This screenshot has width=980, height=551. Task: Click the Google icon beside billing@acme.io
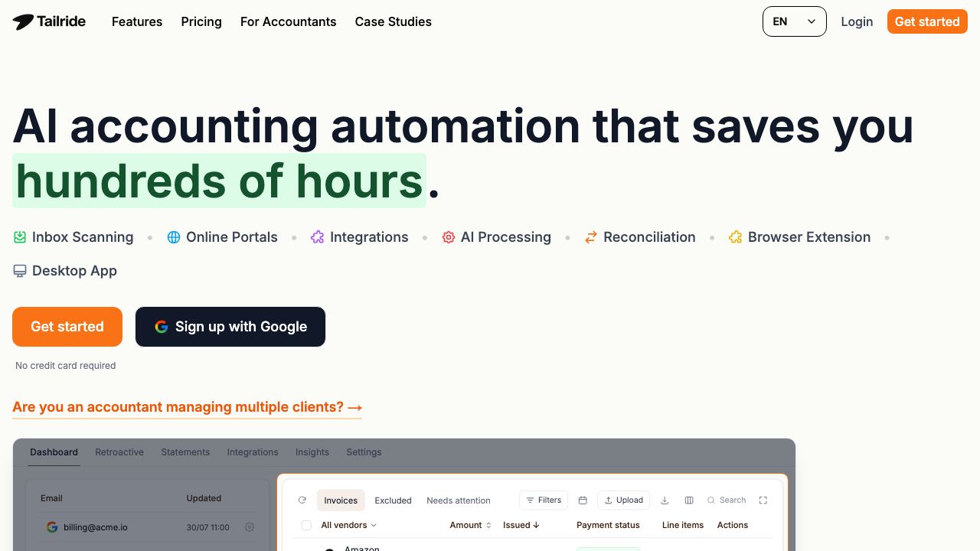[52, 527]
